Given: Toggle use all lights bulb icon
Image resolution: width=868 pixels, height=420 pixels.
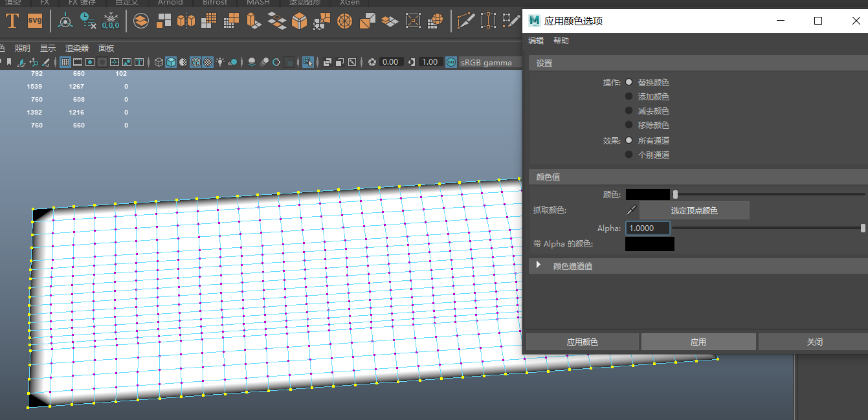Looking at the screenshot, I should coord(220,62).
